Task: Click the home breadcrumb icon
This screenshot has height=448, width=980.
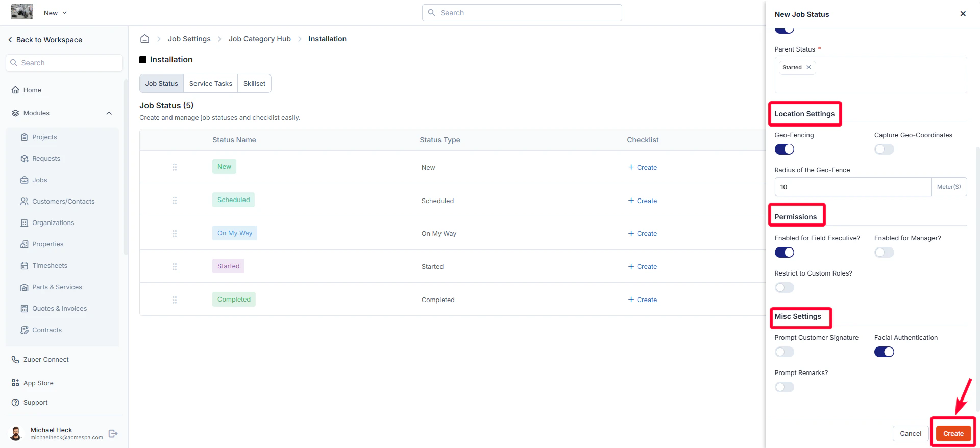Action: 145,39
